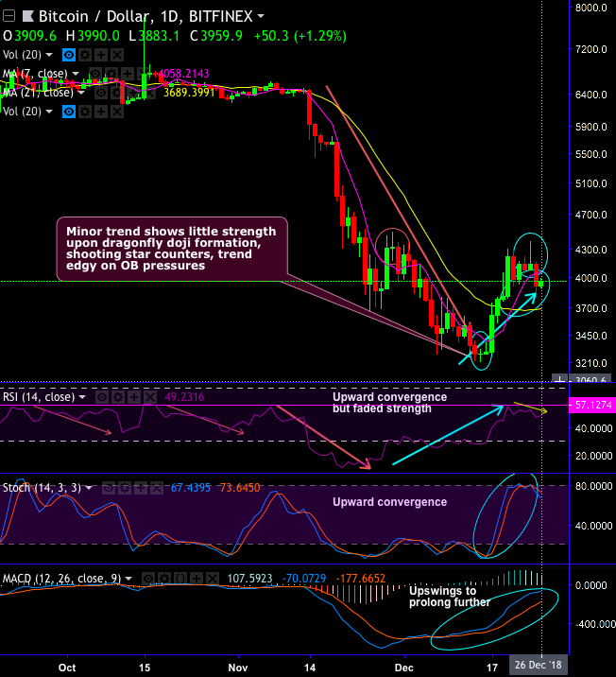The height and width of the screenshot is (677, 616).
Task: Remove MA (7, close) with its X icon
Action: (144, 74)
